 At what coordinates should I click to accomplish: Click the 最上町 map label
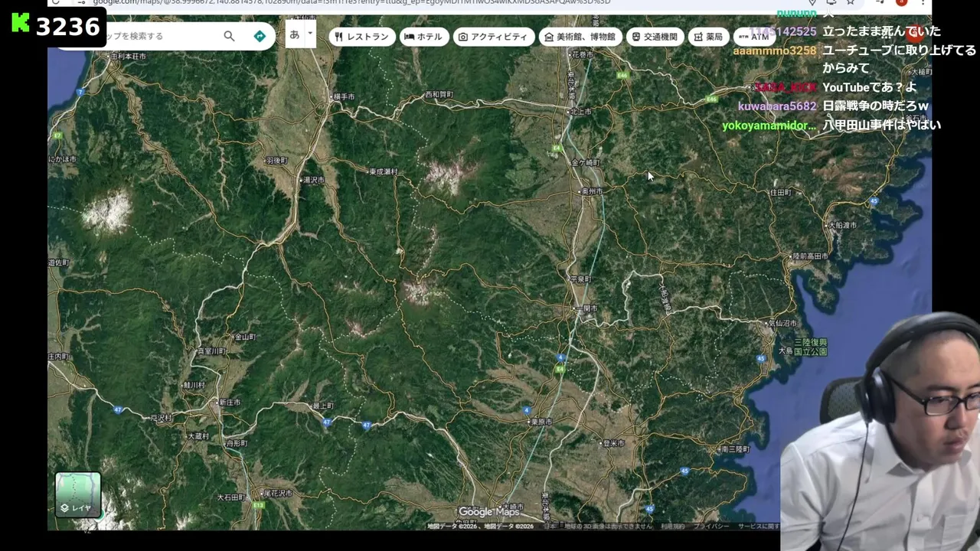click(x=323, y=406)
